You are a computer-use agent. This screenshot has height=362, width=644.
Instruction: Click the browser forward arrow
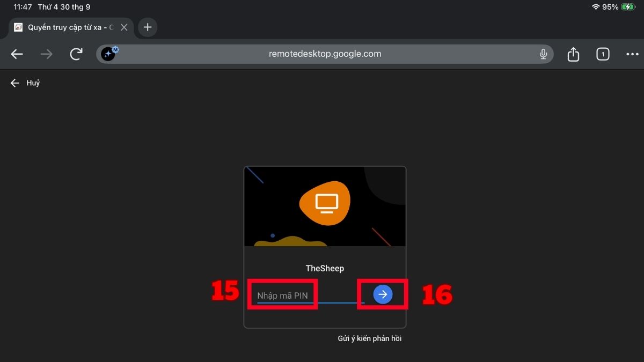47,54
